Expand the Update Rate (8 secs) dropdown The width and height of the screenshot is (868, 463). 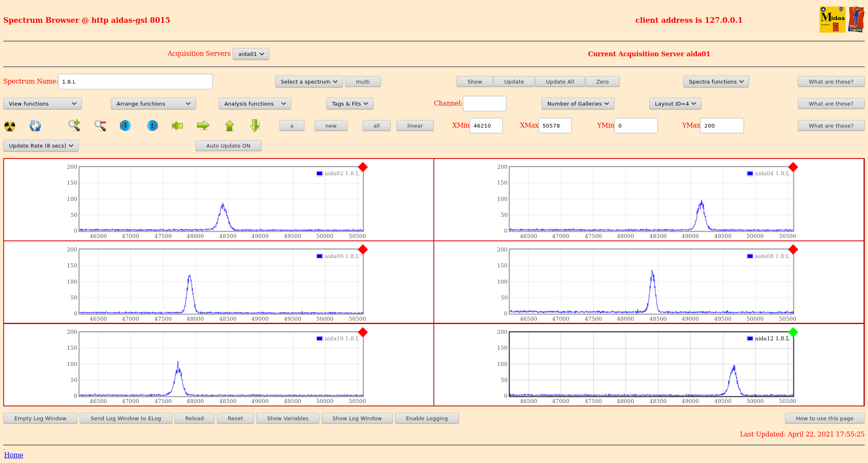[x=41, y=146]
